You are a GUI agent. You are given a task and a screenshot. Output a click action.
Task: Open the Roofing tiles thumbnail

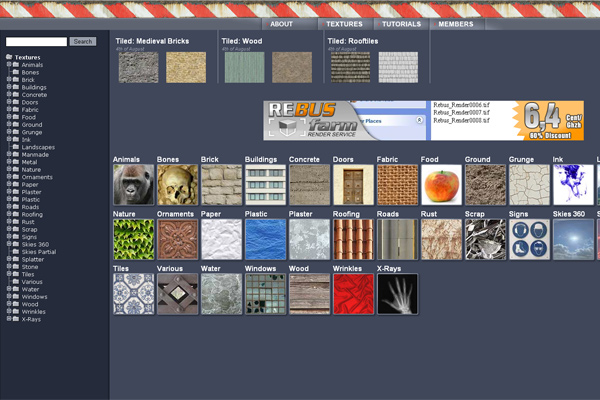pos(354,240)
